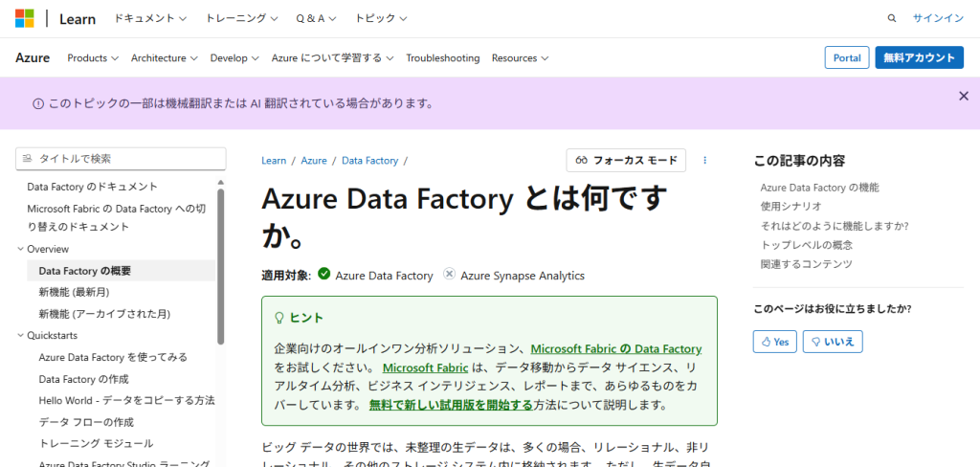The image size is (980, 467).
Task: Open the more actions three-dot menu
Action: [x=705, y=160]
